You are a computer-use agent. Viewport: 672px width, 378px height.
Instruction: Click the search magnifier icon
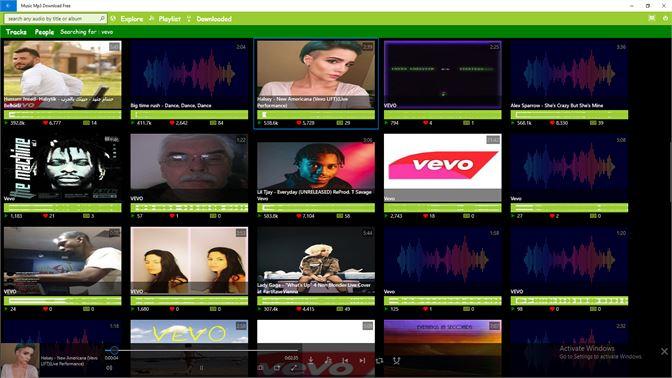pyautogui.click(x=102, y=18)
